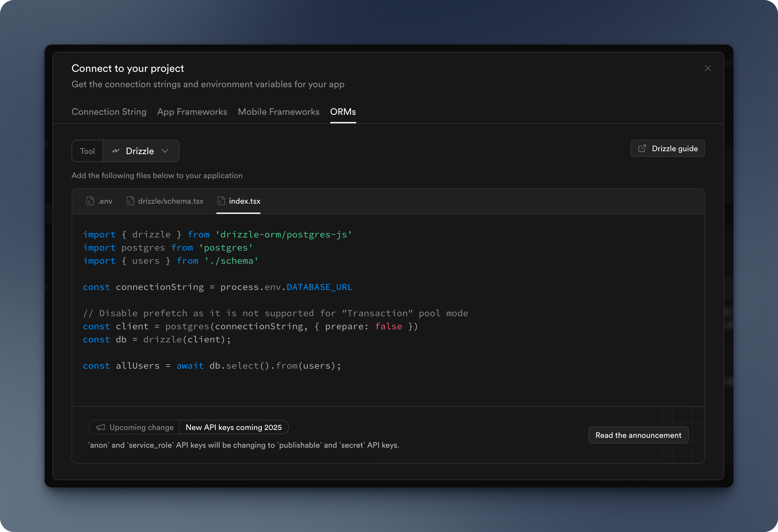The height and width of the screenshot is (532, 778).
Task: Click the external link icon on Drizzle guide
Action: (642, 148)
